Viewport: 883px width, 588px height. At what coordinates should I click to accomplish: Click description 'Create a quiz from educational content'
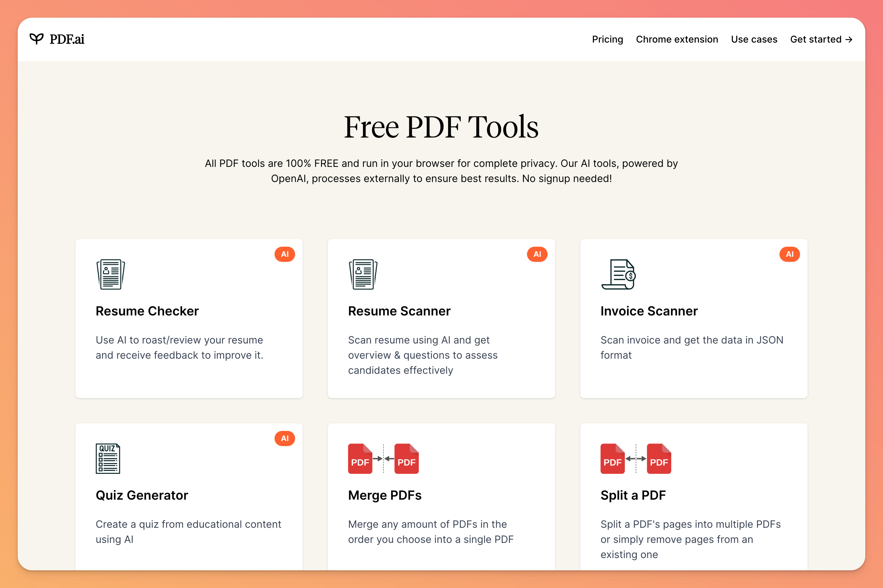point(188,524)
